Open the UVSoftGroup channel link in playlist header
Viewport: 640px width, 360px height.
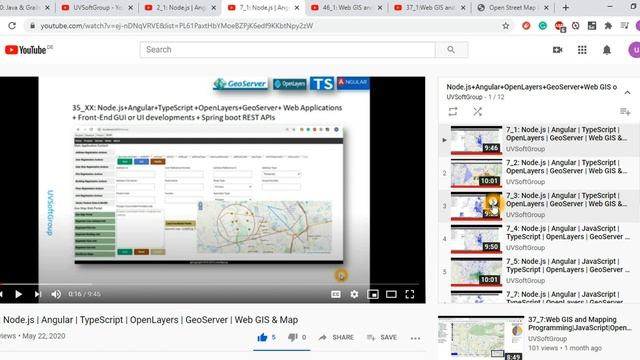tap(464, 97)
